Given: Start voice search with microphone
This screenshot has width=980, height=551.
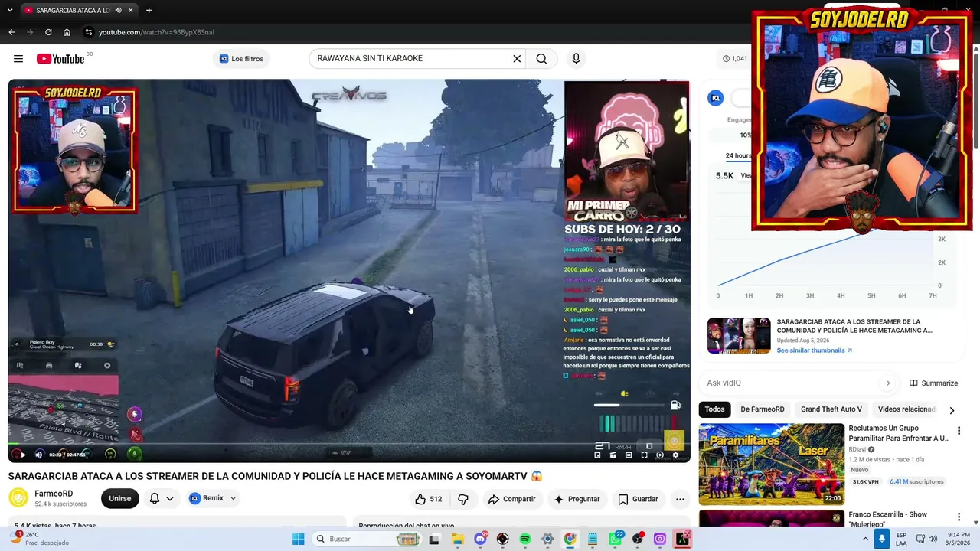Looking at the screenshot, I should click(576, 59).
